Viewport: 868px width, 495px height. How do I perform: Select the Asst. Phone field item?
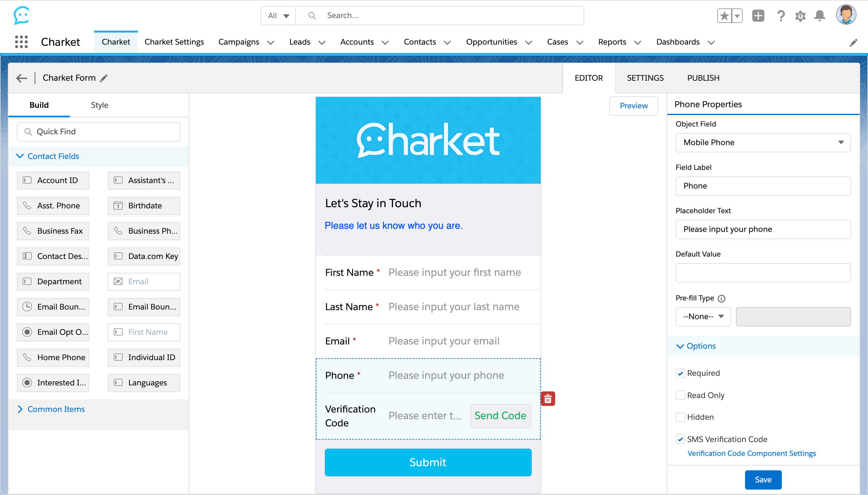coord(53,206)
